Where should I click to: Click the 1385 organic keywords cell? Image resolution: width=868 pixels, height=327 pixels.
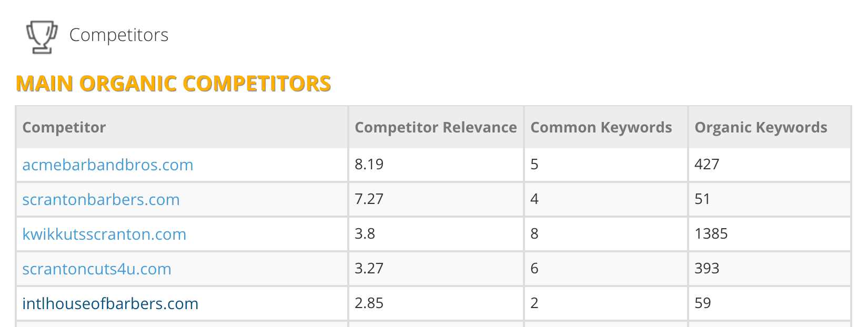click(x=711, y=234)
